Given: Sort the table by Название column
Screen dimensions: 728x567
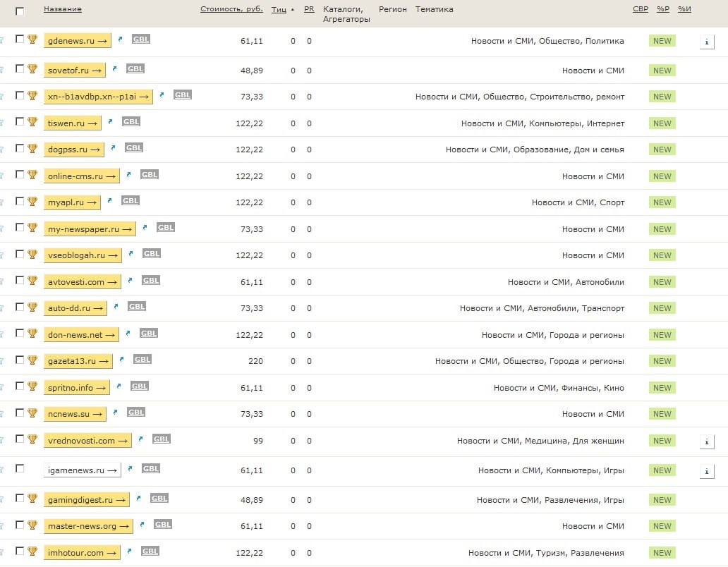Looking at the screenshot, I should coord(63,9).
